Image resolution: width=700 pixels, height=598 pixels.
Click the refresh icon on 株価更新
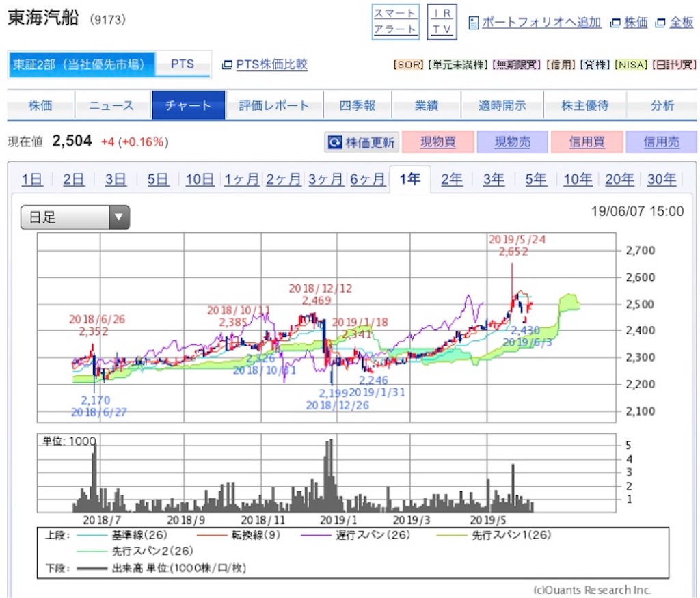coord(335,142)
